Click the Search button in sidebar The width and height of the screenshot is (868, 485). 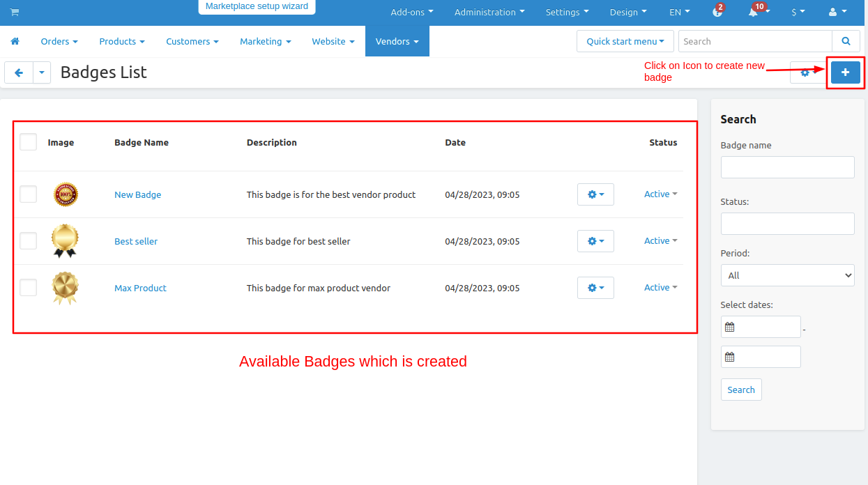click(x=741, y=390)
